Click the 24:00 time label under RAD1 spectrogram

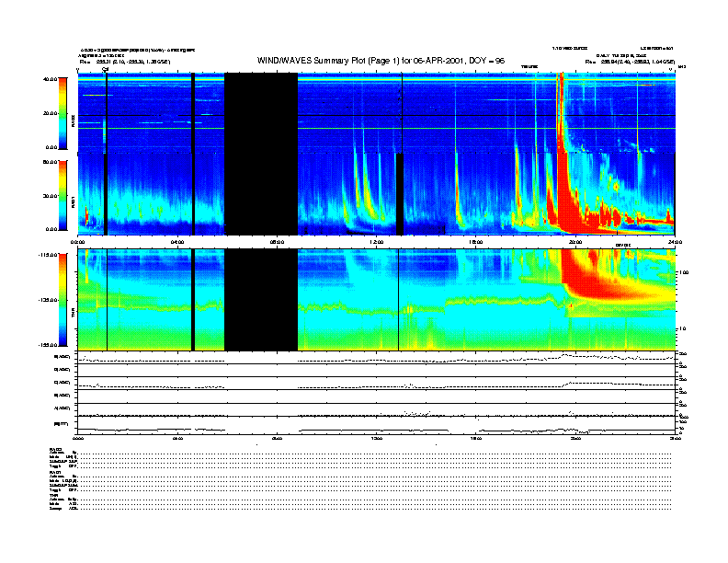point(675,242)
